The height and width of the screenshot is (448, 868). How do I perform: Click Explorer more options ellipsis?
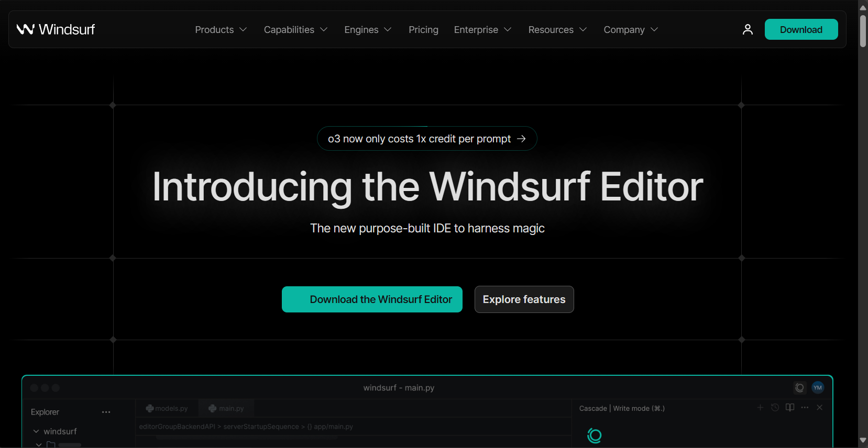point(106,412)
